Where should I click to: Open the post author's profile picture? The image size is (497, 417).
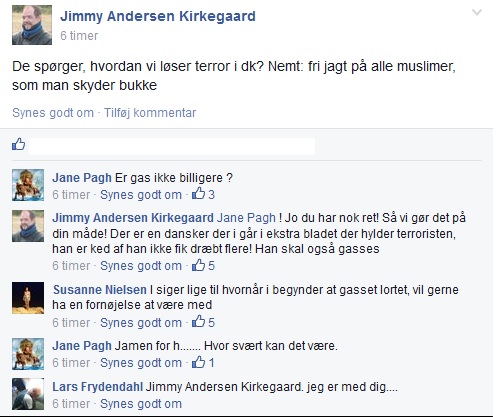[32, 25]
